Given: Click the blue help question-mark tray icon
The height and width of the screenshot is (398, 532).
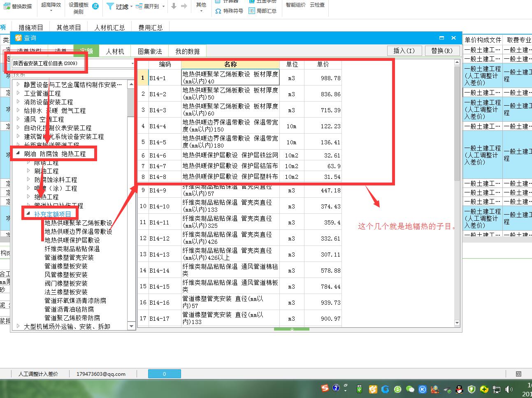Looking at the screenshot, I should 336,388.
